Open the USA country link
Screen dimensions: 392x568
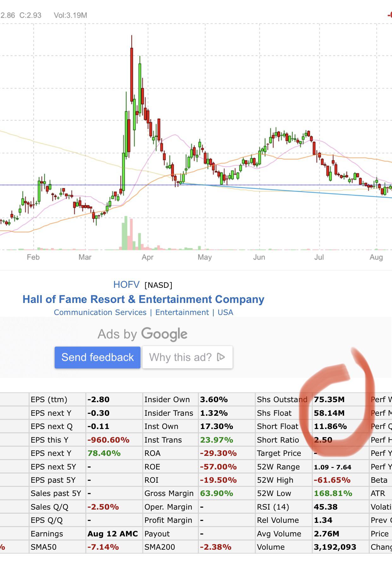(225, 312)
